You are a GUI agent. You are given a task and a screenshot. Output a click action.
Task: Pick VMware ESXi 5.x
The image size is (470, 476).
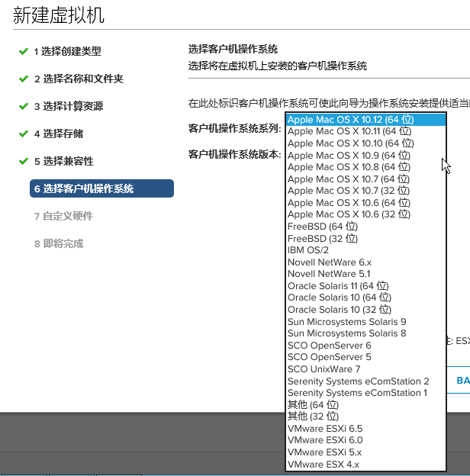coord(366,452)
